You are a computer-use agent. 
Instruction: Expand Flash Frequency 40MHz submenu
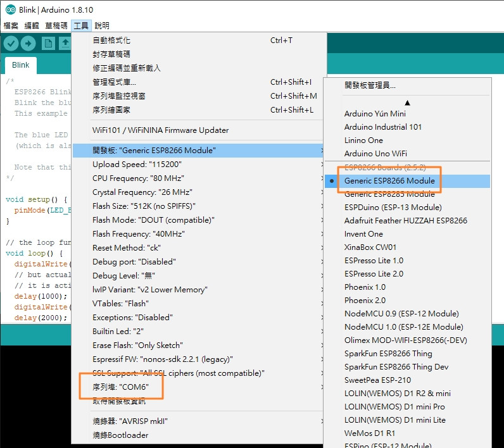pos(197,233)
